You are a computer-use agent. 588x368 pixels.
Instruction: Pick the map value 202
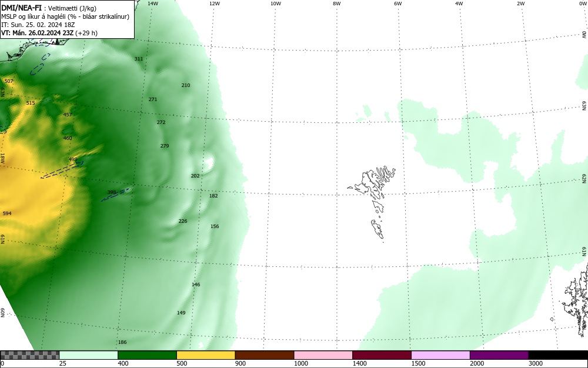click(x=195, y=176)
